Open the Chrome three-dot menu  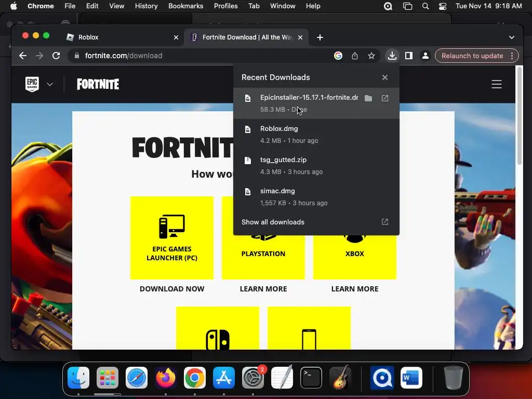tap(512, 56)
